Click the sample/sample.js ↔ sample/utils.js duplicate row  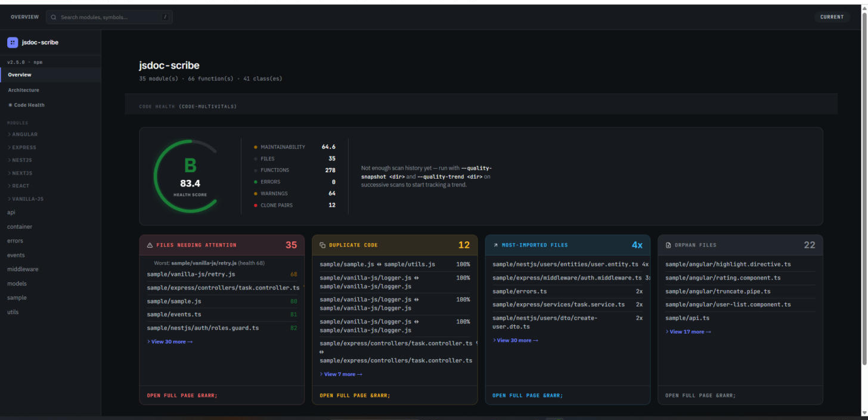(395, 265)
